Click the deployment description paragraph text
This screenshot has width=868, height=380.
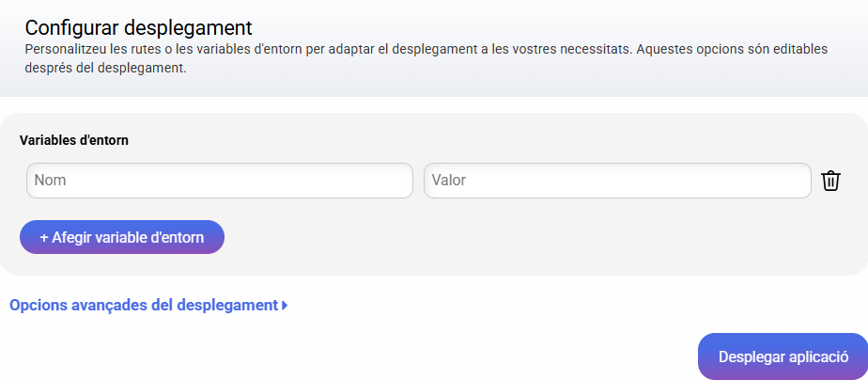[376, 57]
